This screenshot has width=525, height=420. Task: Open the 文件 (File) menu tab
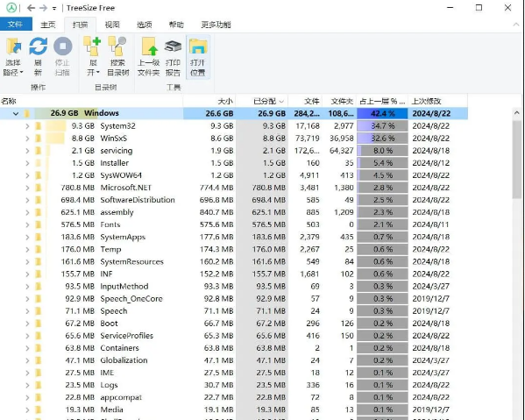click(16, 25)
